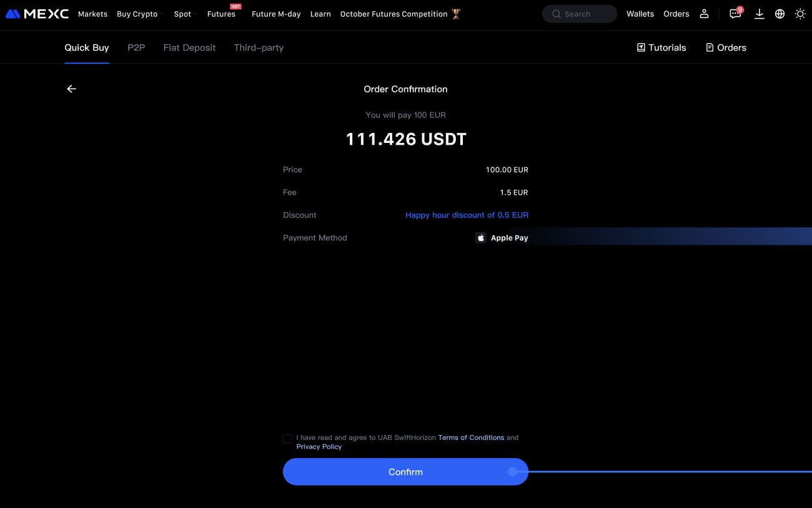Open Tutorials in the sub-navigation
Screen dimensions: 812x508
661,47
